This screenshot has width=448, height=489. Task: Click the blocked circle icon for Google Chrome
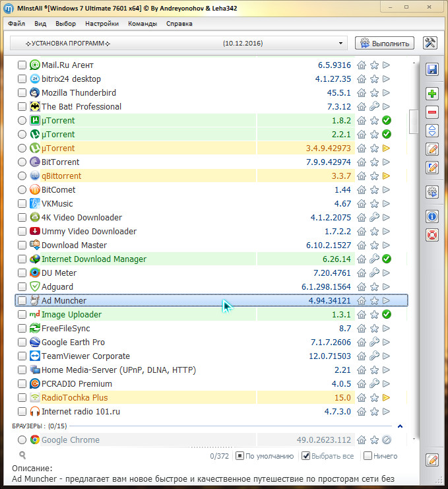[x=387, y=440]
